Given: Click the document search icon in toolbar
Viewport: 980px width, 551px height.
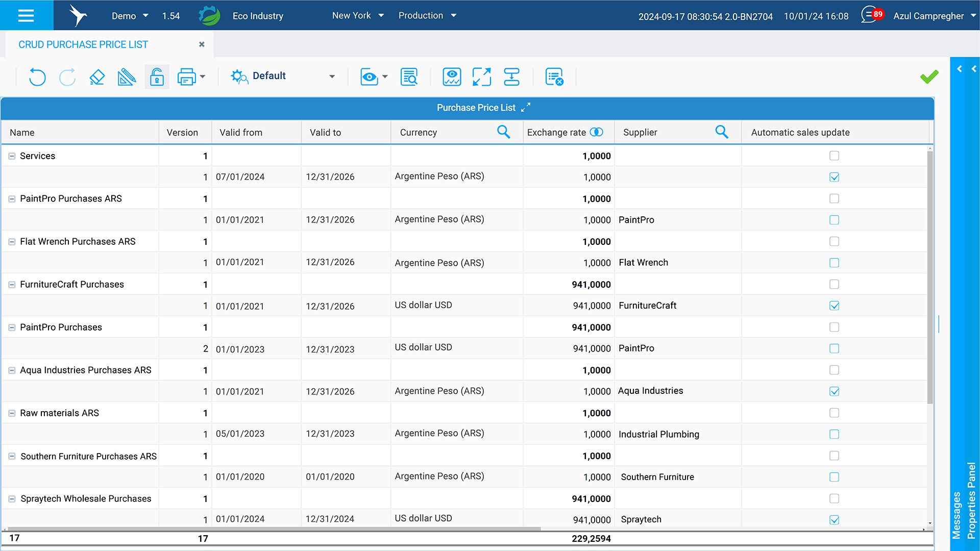Looking at the screenshot, I should tap(409, 77).
